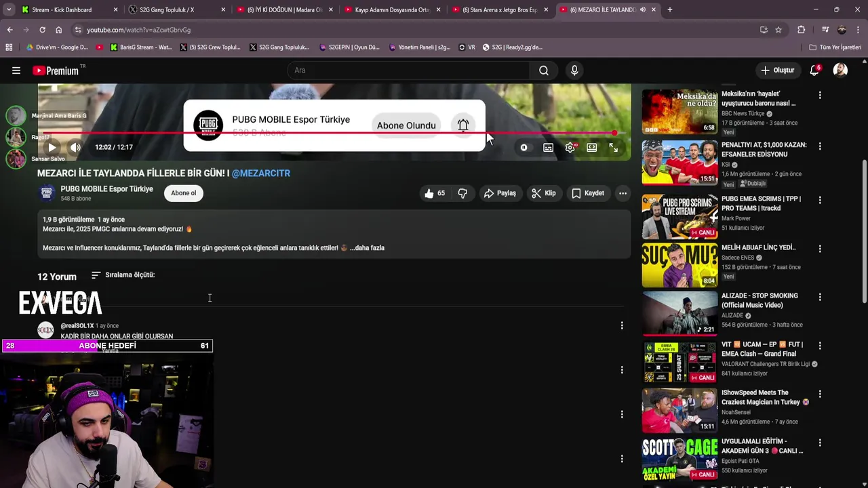The width and height of the screenshot is (868, 488).
Task: Open browser extensions puzzle icon
Action: point(801,30)
